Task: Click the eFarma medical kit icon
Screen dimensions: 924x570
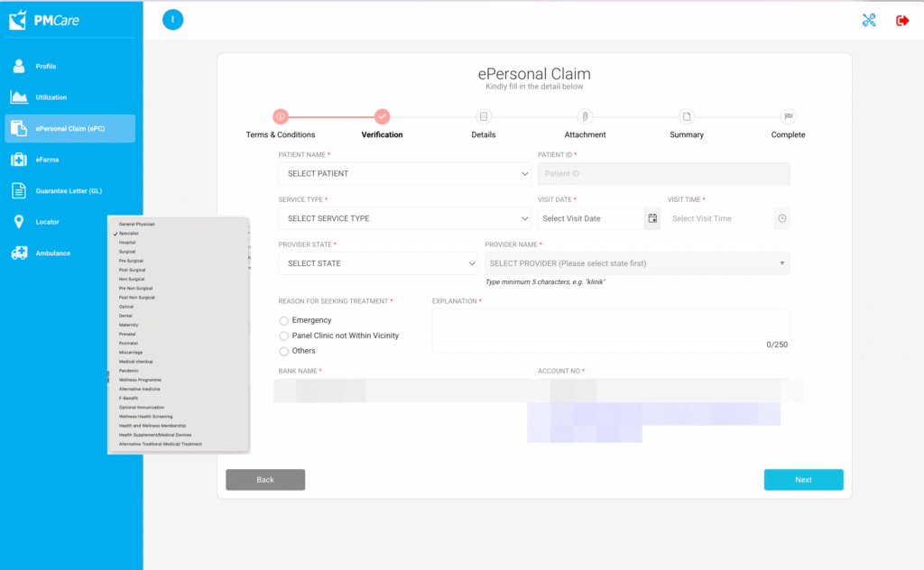Action: pos(19,160)
